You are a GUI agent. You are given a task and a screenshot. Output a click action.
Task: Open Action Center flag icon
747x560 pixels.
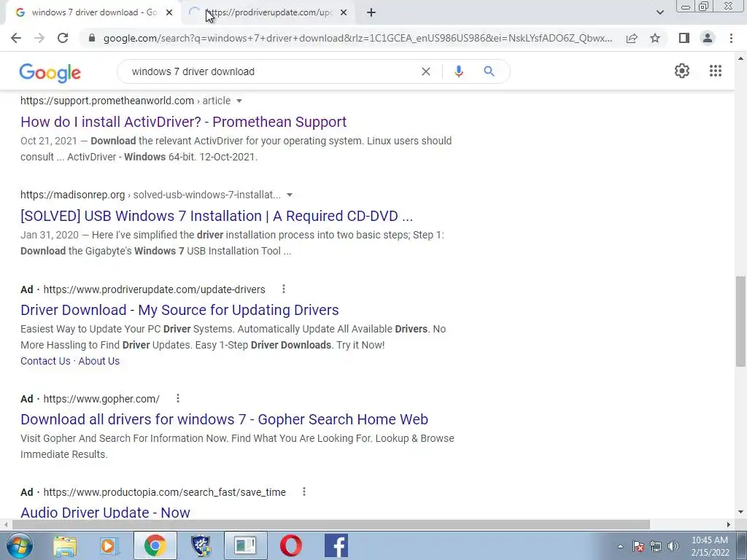coord(638,546)
